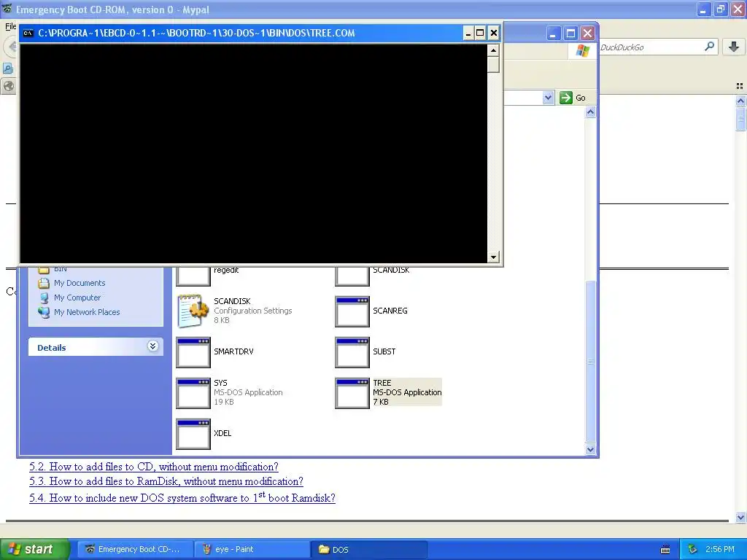Click the clock showing 2:56 PM
Image resolution: width=747 pixels, height=560 pixels.
point(720,550)
